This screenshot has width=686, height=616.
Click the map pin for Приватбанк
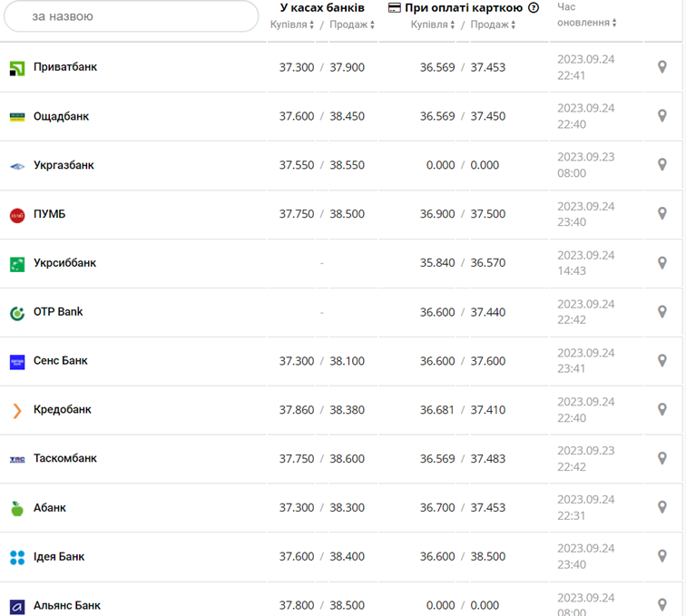(662, 67)
